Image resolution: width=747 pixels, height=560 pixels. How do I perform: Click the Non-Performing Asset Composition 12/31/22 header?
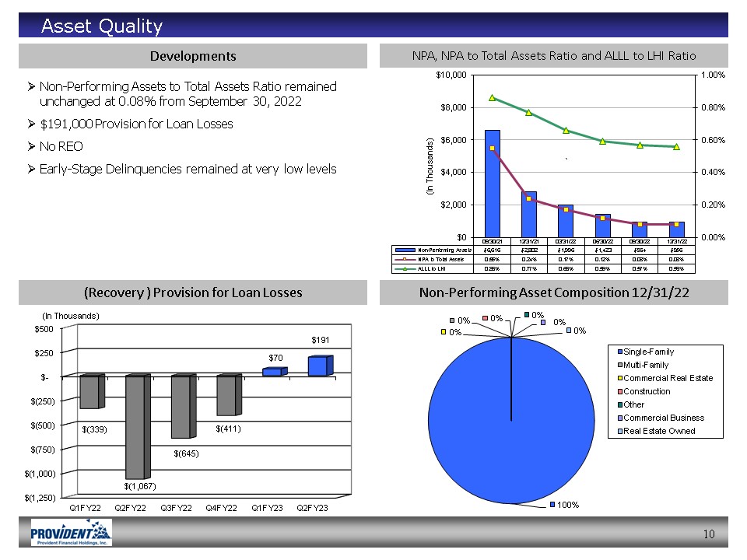click(x=553, y=292)
